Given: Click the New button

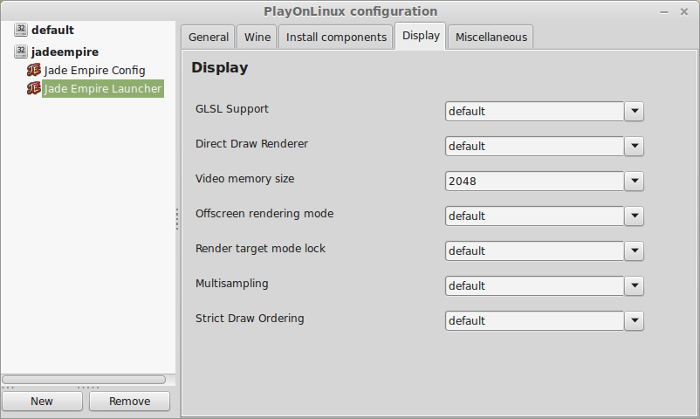Looking at the screenshot, I should (x=42, y=401).
